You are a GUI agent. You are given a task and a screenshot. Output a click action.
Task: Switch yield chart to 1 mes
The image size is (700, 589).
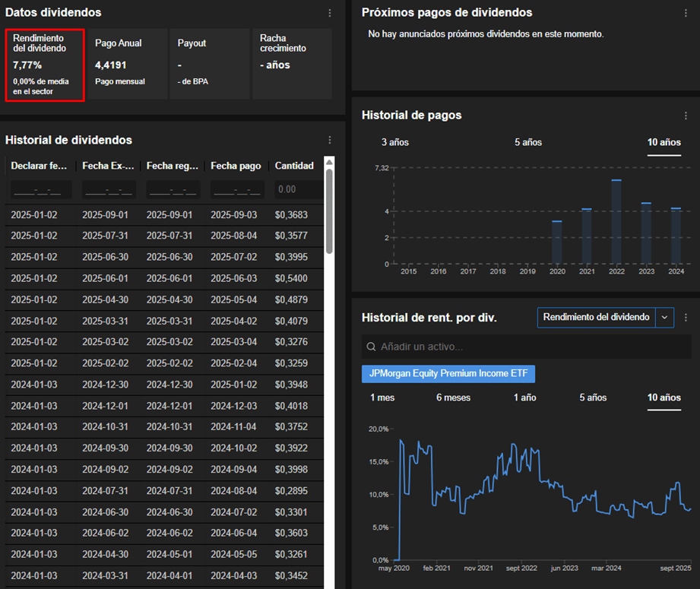point(382,397)
